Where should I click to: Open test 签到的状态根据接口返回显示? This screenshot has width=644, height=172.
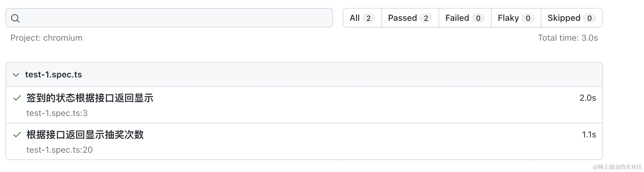[90, 98]
